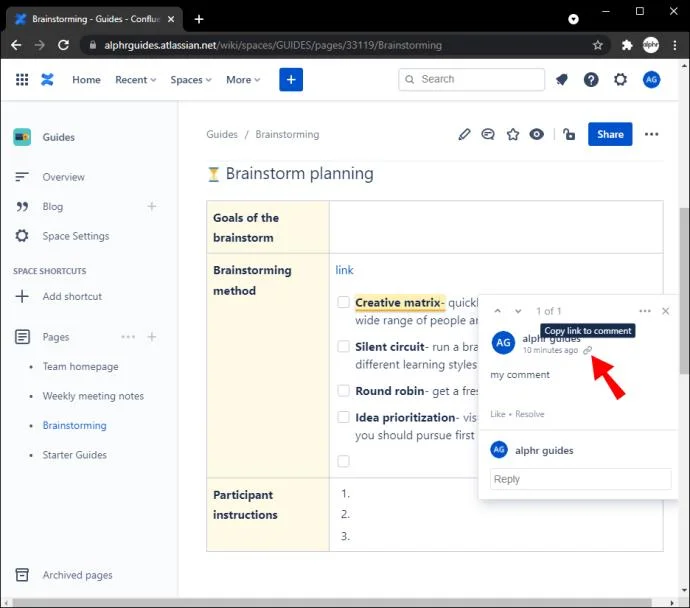Open the app switcher grid icon
This screenshot has height=608, width=690.
coord(22,80)
